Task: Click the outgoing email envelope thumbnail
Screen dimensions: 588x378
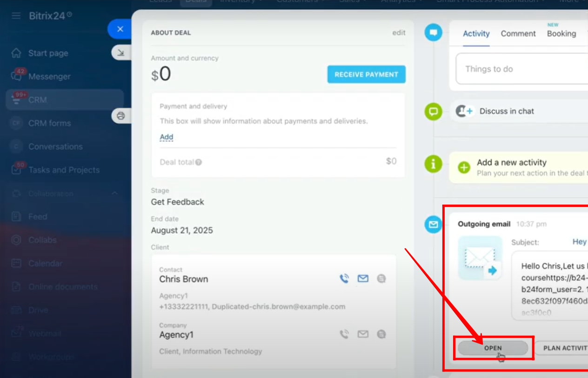Action: pyautogui.click(x=480, y=258)
